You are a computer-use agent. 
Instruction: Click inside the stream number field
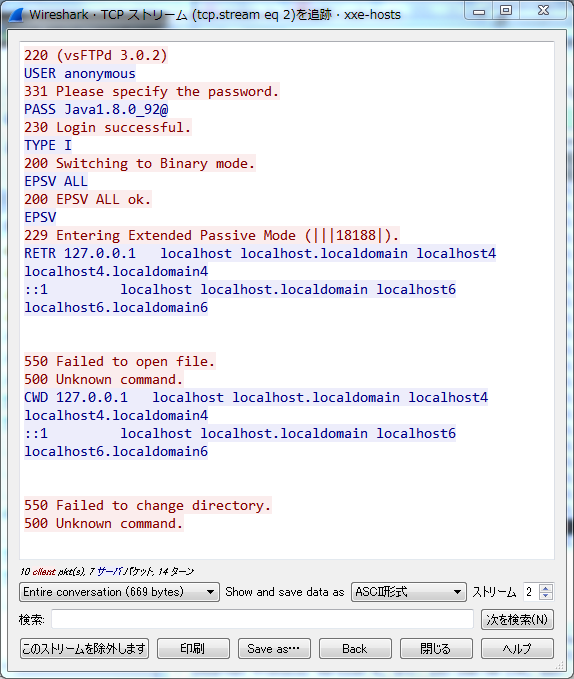coord(531,592)
